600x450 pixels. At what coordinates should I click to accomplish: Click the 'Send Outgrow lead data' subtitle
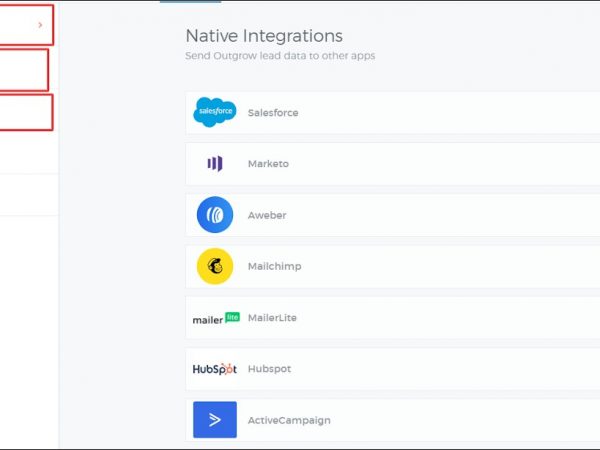coord(280,56)
